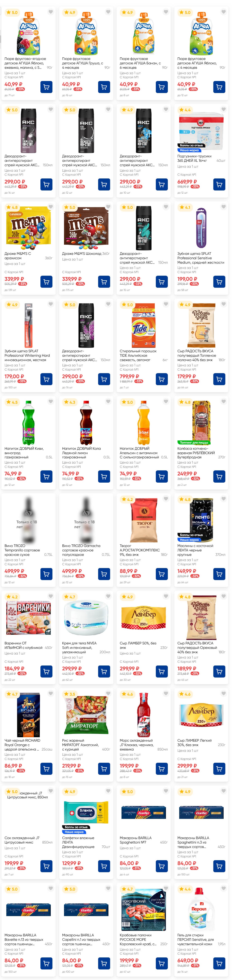Add Чай RICHARD Royal Orange to cart

pyautogui.click(x=46, y=769)
